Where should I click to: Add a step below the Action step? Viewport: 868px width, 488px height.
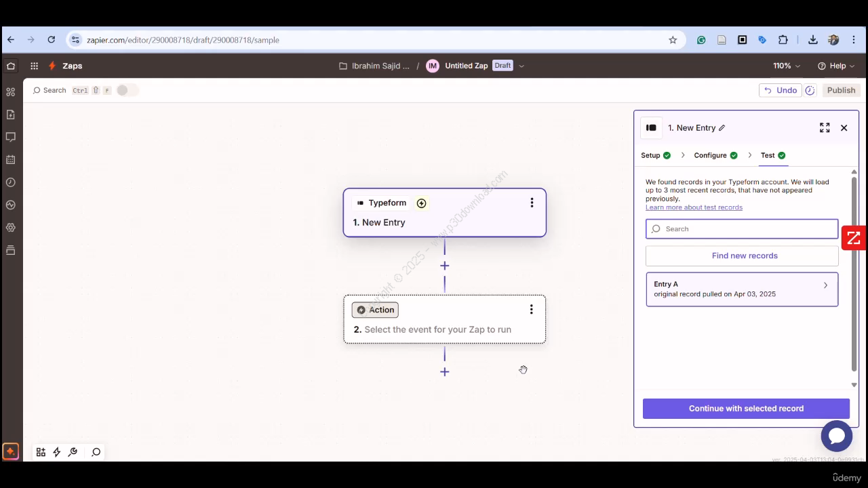tap(445, 371)
